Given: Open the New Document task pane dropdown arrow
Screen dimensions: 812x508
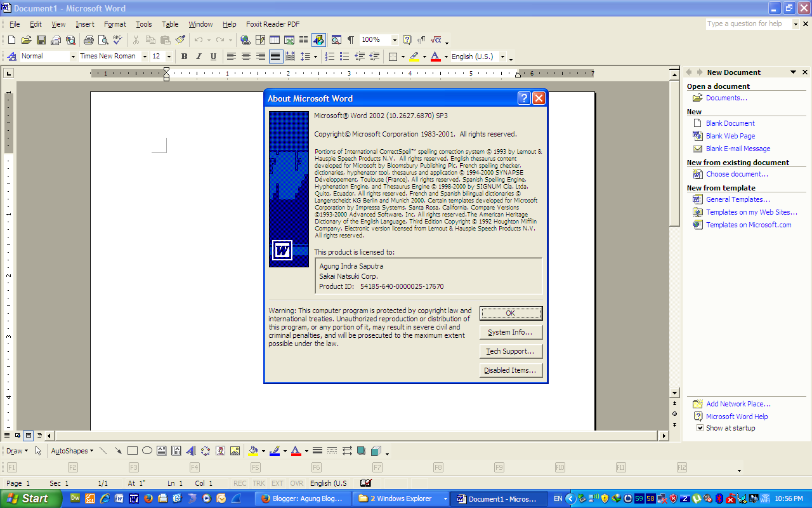Looking at the screenshot, I should (x=793, y=72).
